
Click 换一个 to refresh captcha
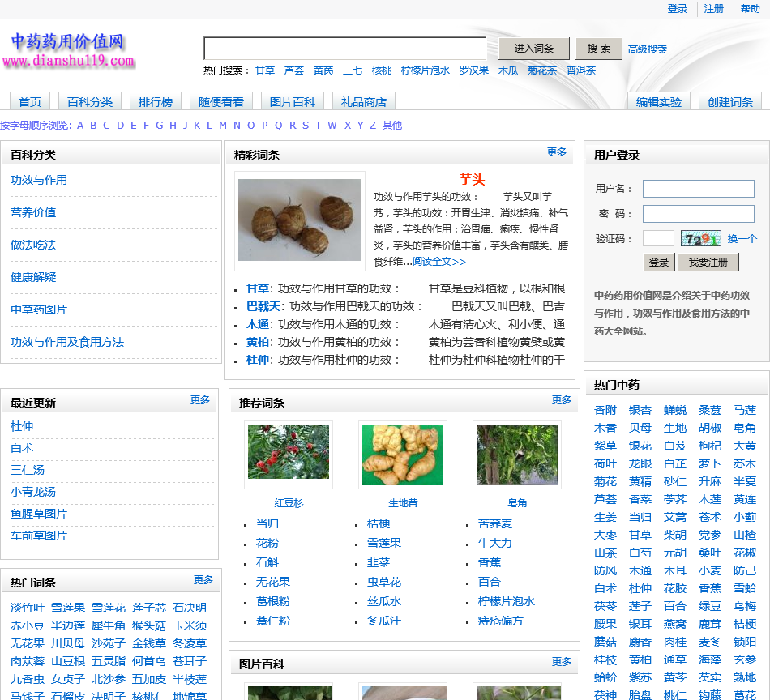pyautogui.click(x=742, y=238)
